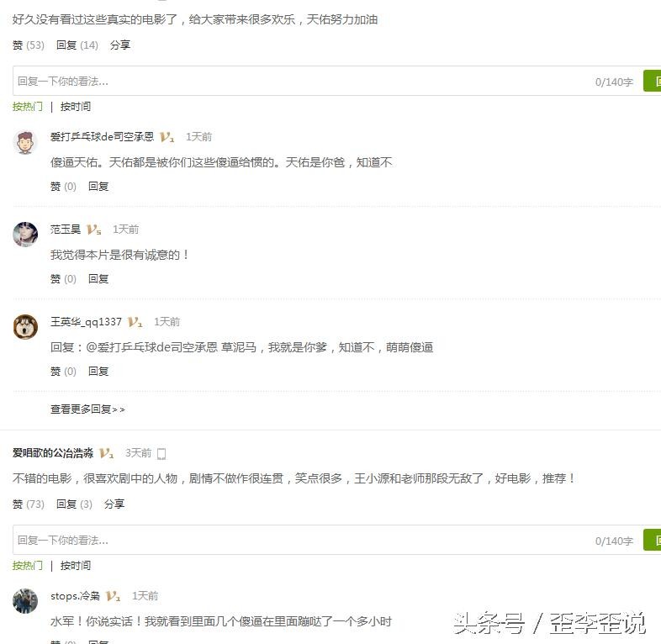
Task: Sort top comment replies by 按时间
Action: point(76,107)
